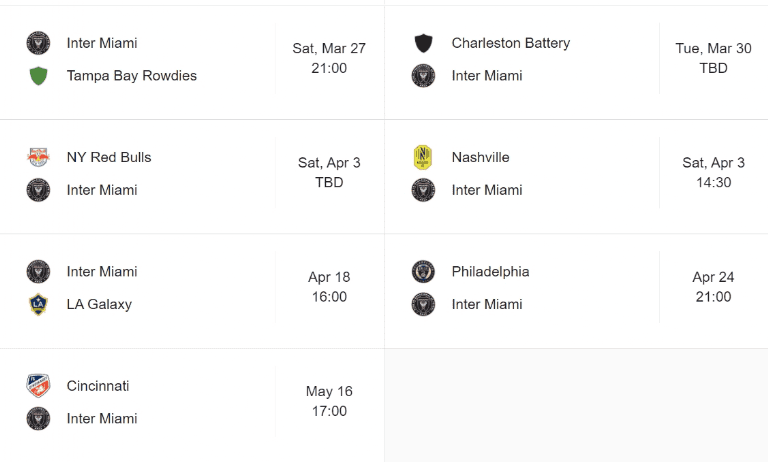Select the NY Red Bulls team logo
The height and width of the screenshot is (462, 768).
click(x=38, y=157)
